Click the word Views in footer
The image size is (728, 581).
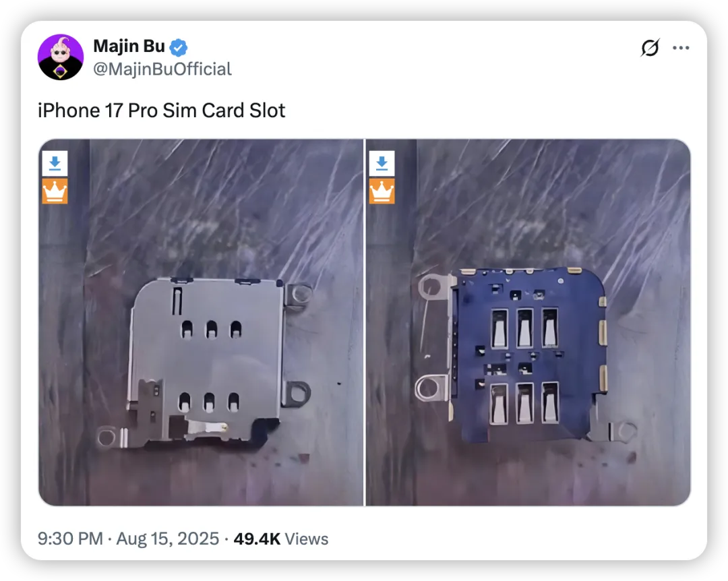tap(307, 539)
